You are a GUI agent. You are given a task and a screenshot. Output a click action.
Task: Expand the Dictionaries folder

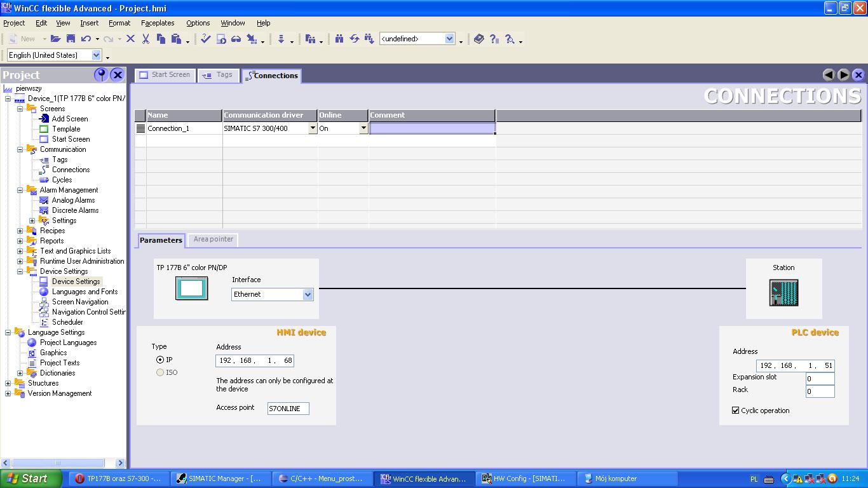tap(20, 373)
